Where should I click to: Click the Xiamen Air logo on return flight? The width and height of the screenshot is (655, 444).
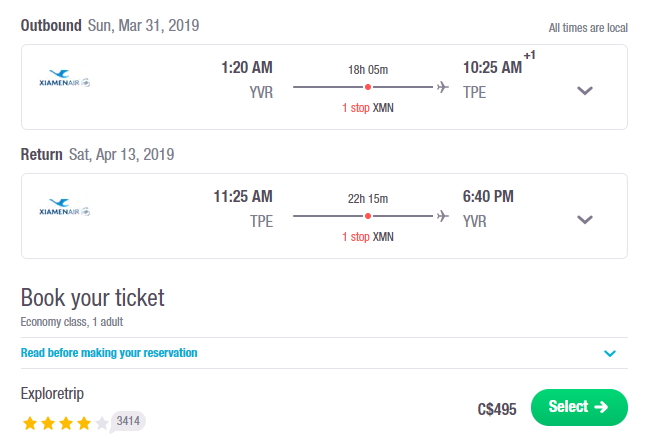[64, 208]
